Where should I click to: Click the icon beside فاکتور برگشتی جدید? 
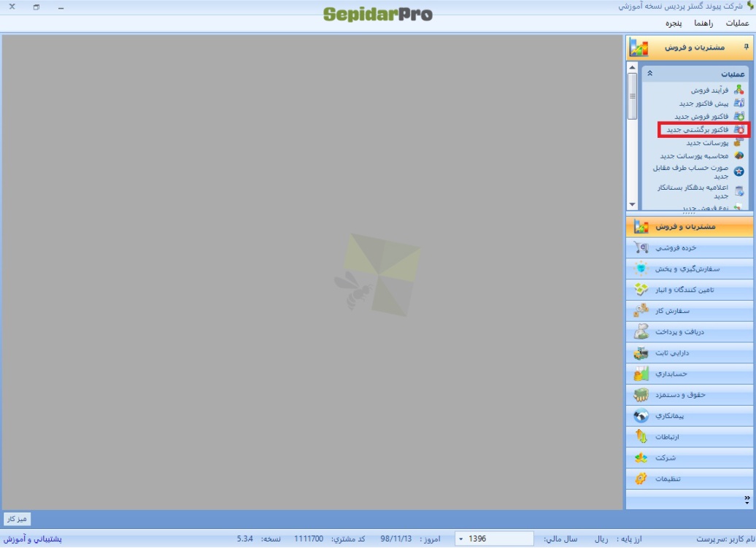[x=738, y=130]
